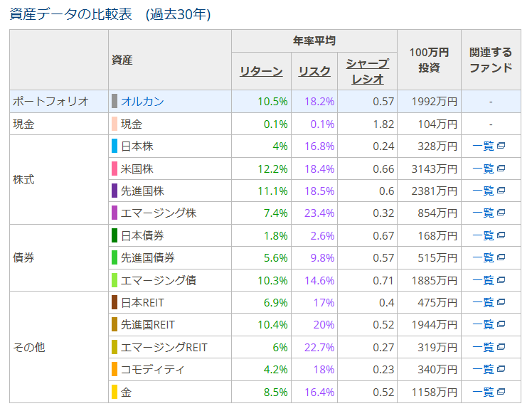
Task: Click the シャープレシオ column header
Action: pyautogui.click(x=367, y=71)
